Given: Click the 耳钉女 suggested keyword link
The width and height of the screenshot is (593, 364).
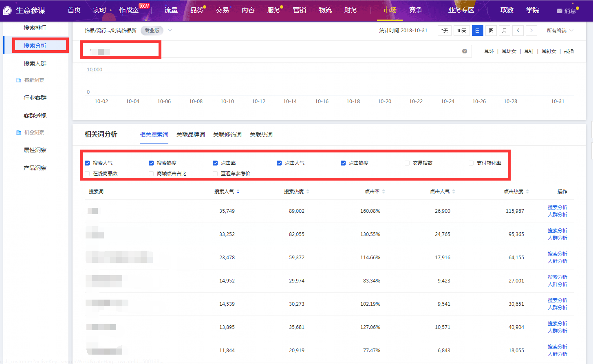Looking at the screenshot, I should 549,51.
